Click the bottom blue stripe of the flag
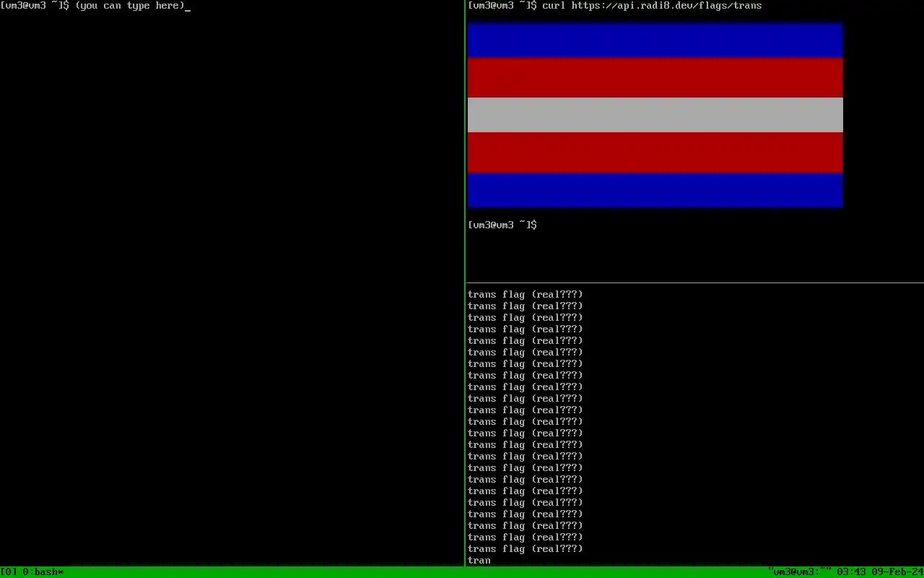This screenshot has width=924, height=578. click(655, 190)
